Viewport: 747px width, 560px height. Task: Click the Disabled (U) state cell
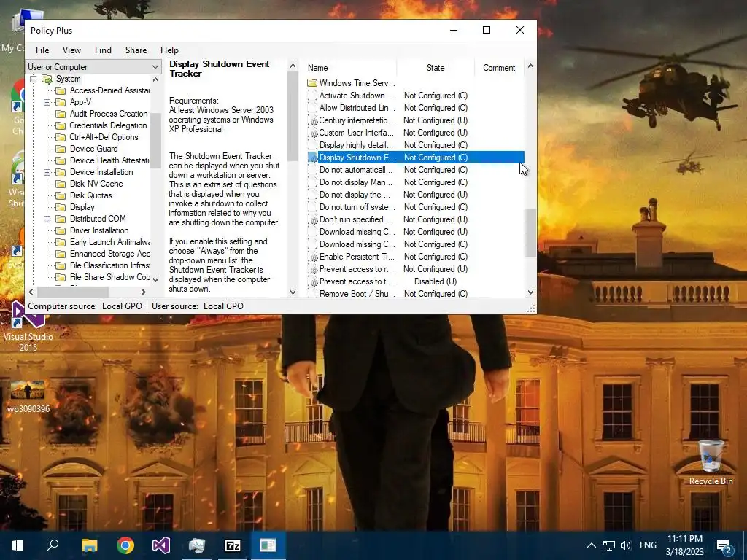point(436,281)
